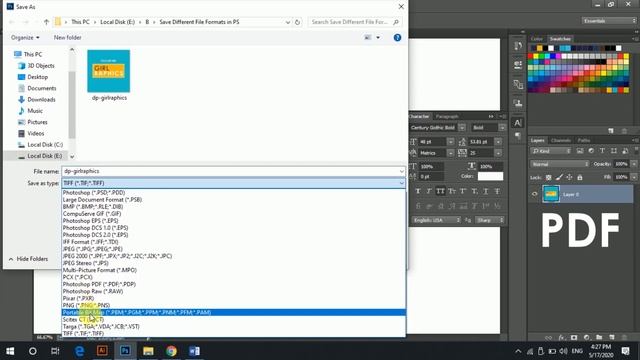Choose Photoshop EPS (*.EPS) format

point(234,221)
